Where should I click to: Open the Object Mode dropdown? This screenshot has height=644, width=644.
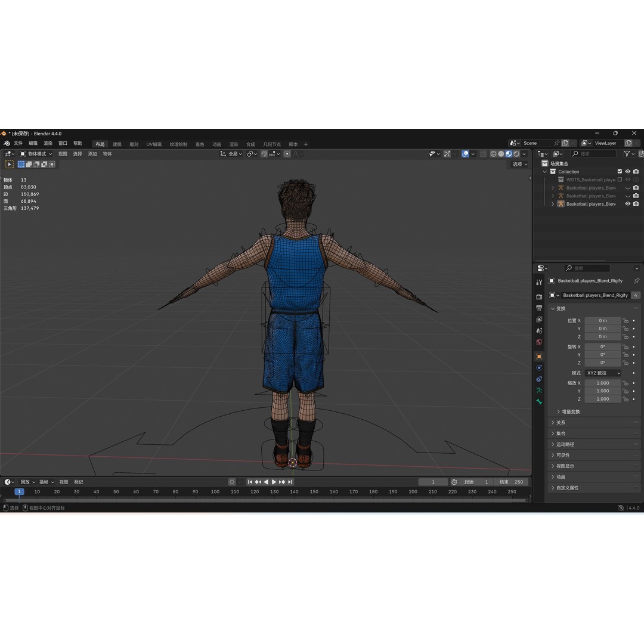click(x=36, y=154)
